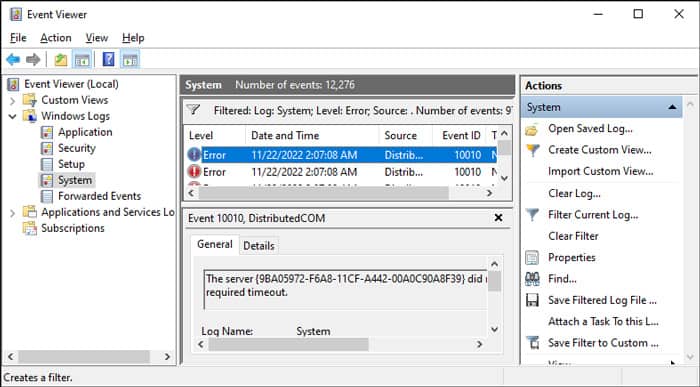Sort by the Date and Time column header
This screenshot has width=700, height=387.
click(312, 135)
